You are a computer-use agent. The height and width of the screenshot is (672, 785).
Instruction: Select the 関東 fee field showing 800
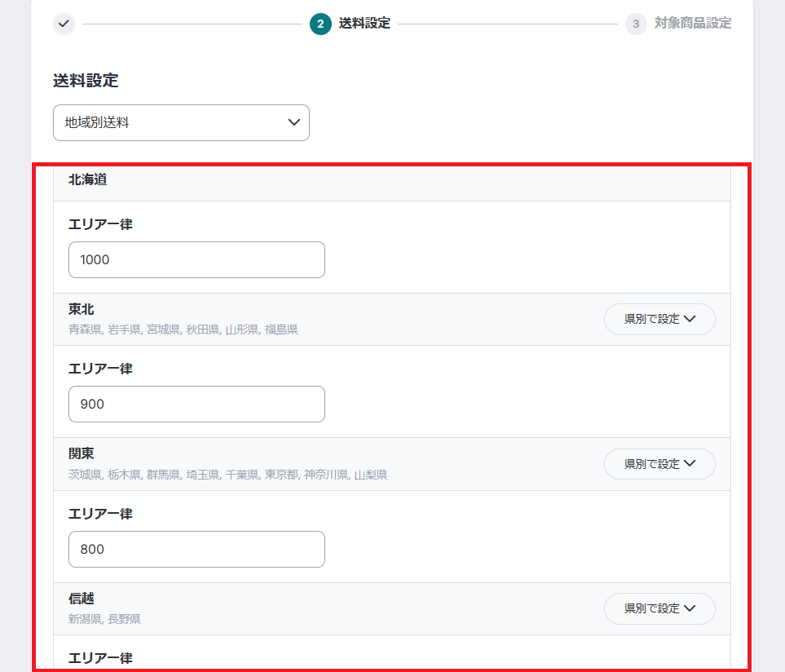click(x=196, y=550)
